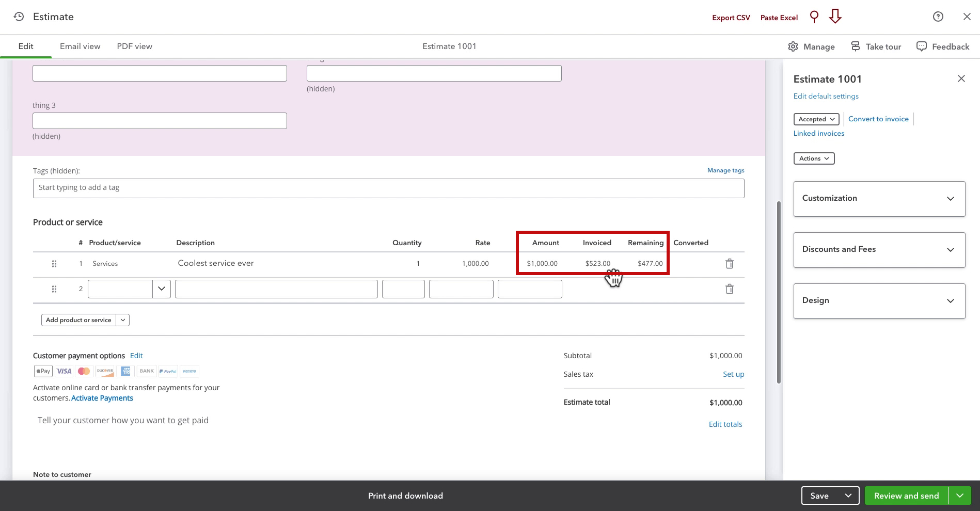Click the Convert to invoice link

[x=878, y=119]
